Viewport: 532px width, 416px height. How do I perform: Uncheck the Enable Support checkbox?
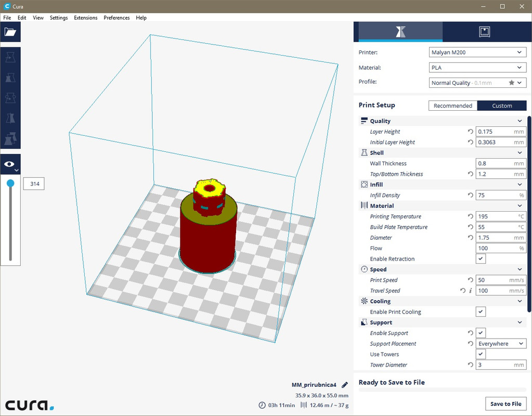481,333
